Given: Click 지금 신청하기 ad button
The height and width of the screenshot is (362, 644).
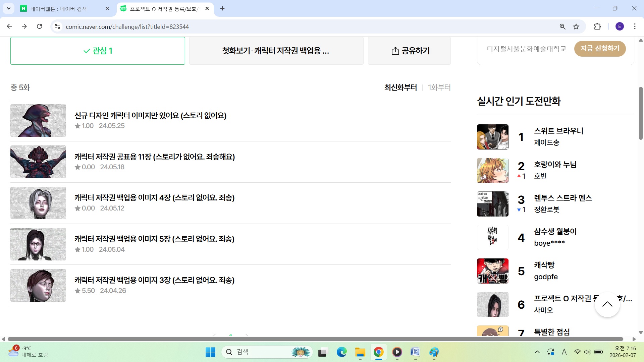Looking at the screenshot, I should pyautogui.click(x=600, y=49).
